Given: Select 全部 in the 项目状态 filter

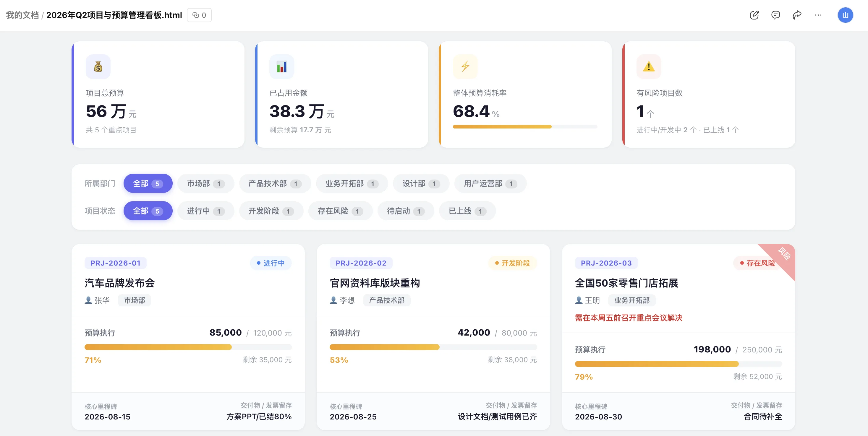Looking at the screenshot, I should (148, 211).
